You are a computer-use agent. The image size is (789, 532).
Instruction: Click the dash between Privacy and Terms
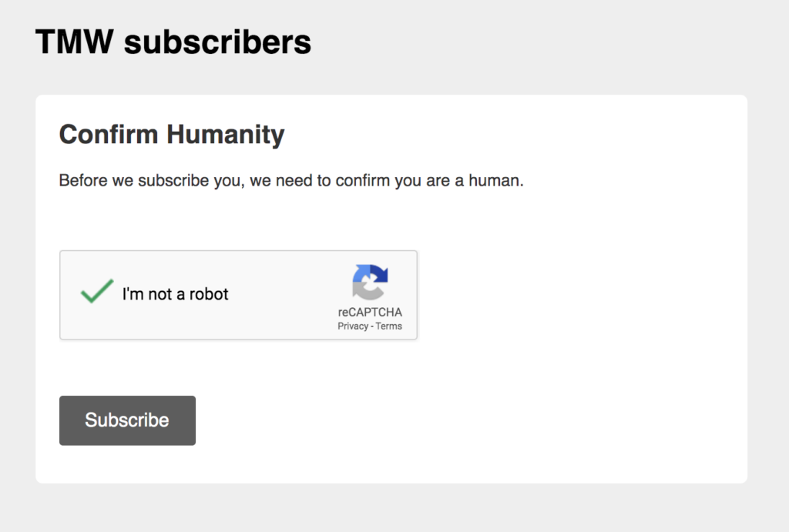(372, 327)
